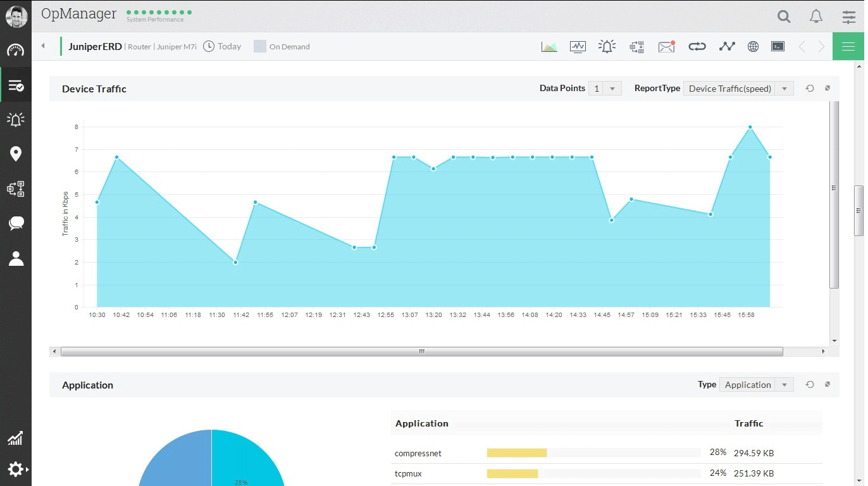Refresh the Device Traffic widget
Screen dimensions: 868x486
click(x=810, y=89)
